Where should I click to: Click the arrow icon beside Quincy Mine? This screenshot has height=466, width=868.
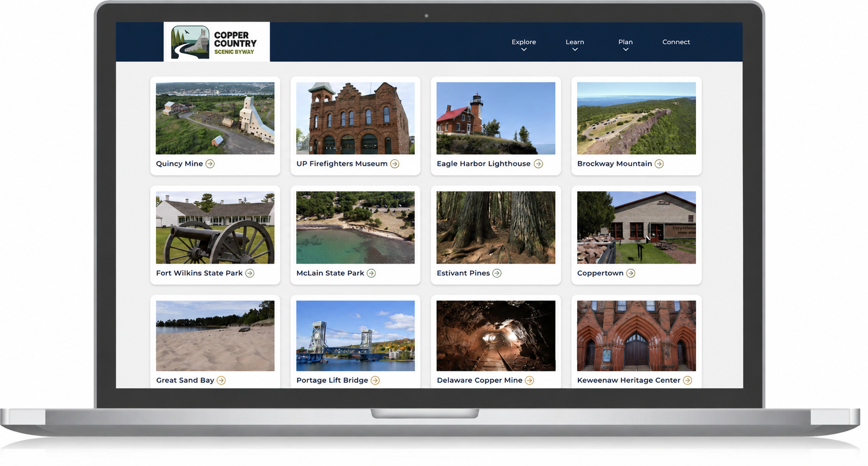pyautogui.click(x=210, y=164)
